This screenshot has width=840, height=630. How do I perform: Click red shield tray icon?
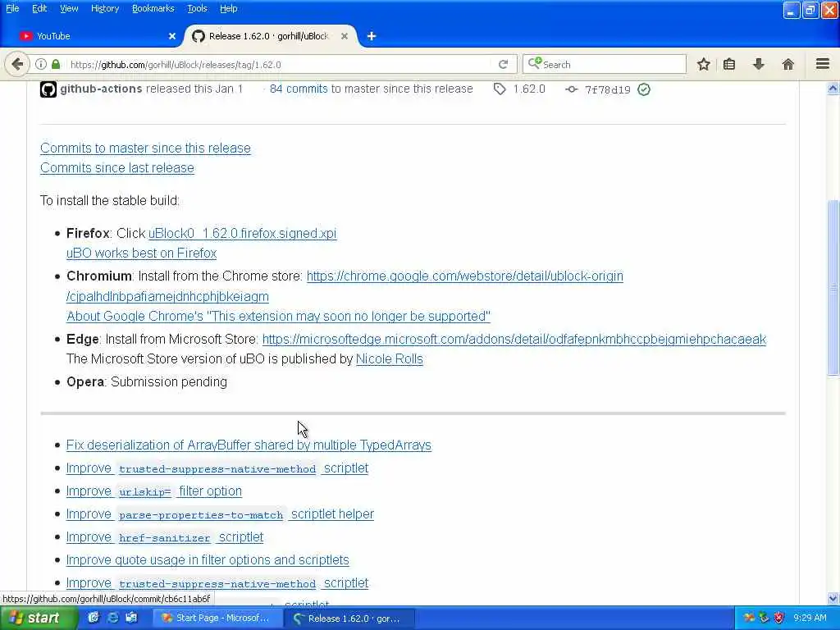[779, 618]
